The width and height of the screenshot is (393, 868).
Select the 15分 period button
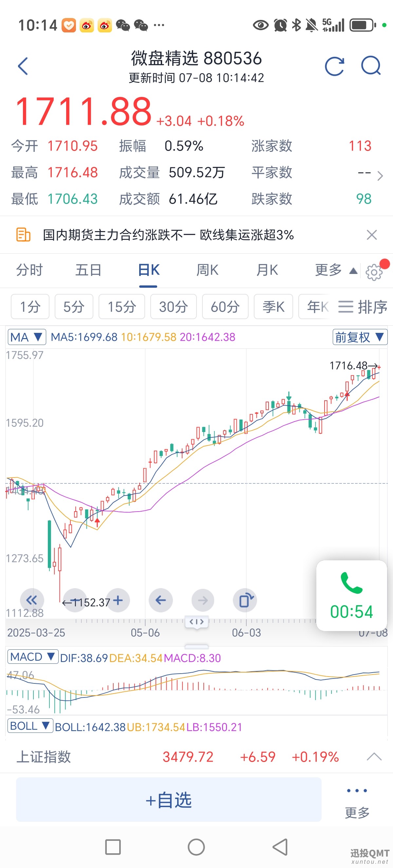point(122,307)
